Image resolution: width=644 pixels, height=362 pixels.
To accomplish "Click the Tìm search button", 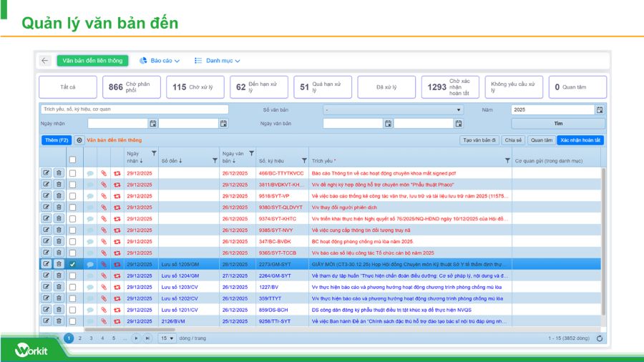I will (x=558, y=124).
